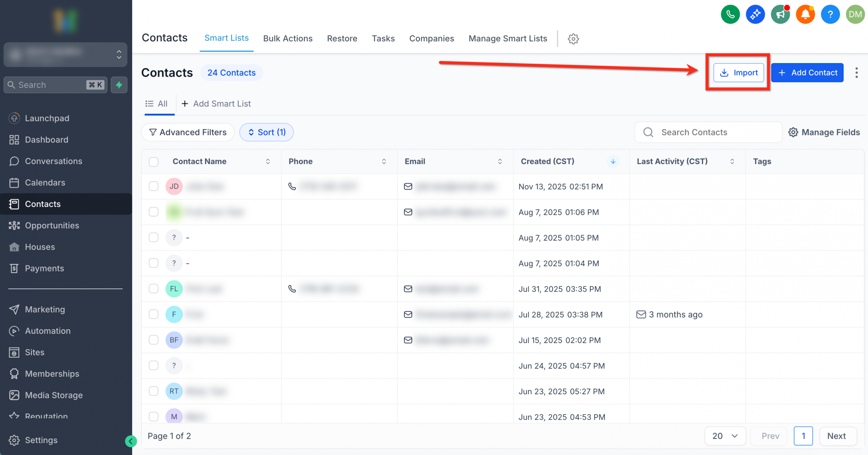The height and width of the screenshot is (455, 868).
Task: Open the help question mark icon
Action: point(830,14)
